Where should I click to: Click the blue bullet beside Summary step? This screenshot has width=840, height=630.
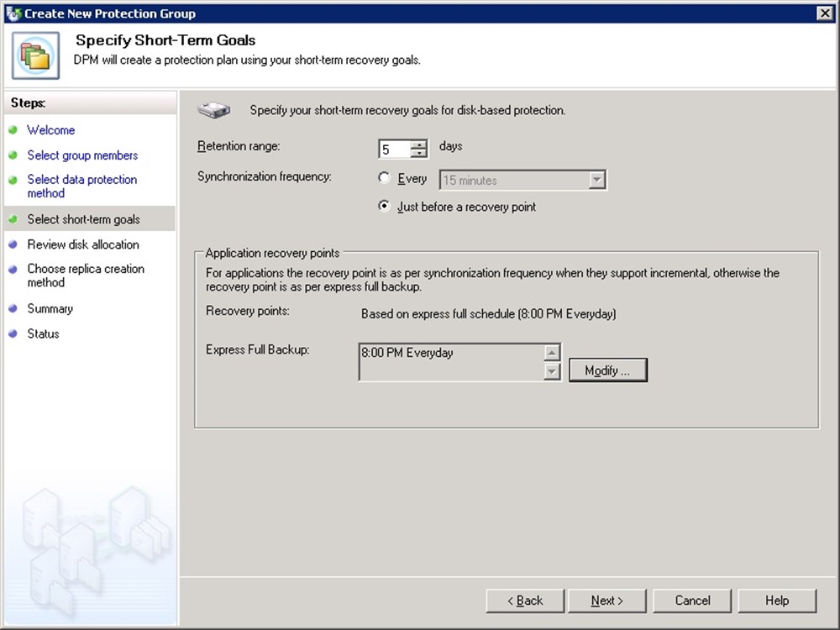[13, 308]
